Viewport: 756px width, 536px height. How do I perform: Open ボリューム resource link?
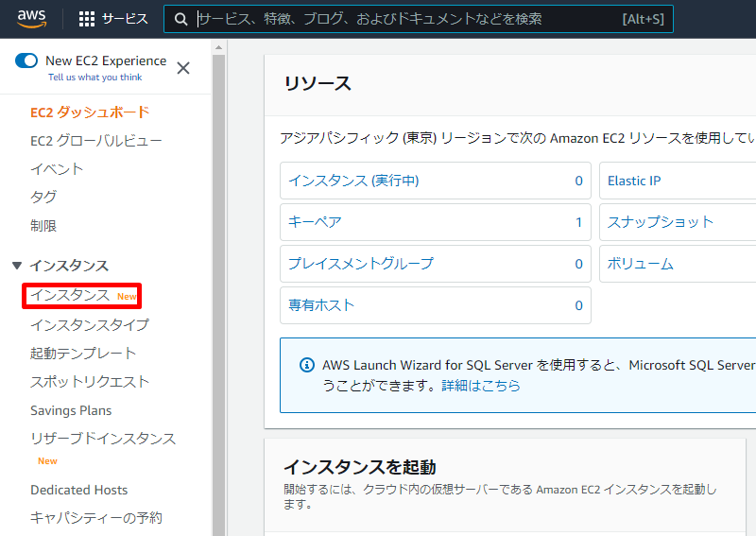click(x=641, y=264)
